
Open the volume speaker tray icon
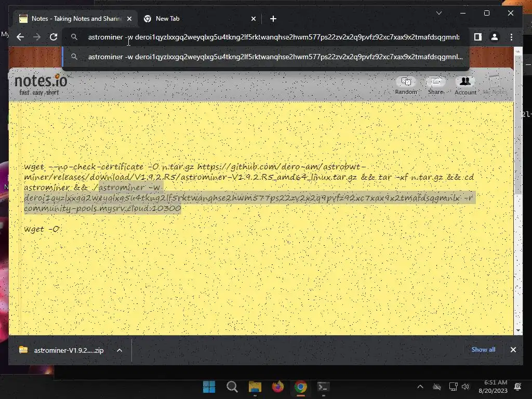[465, 387]
